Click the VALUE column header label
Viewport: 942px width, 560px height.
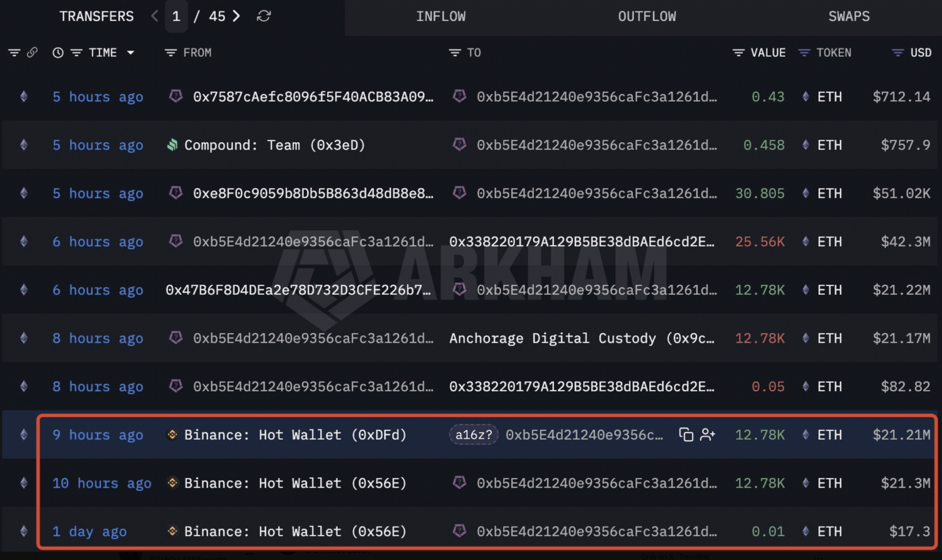[x=768, y=53]
